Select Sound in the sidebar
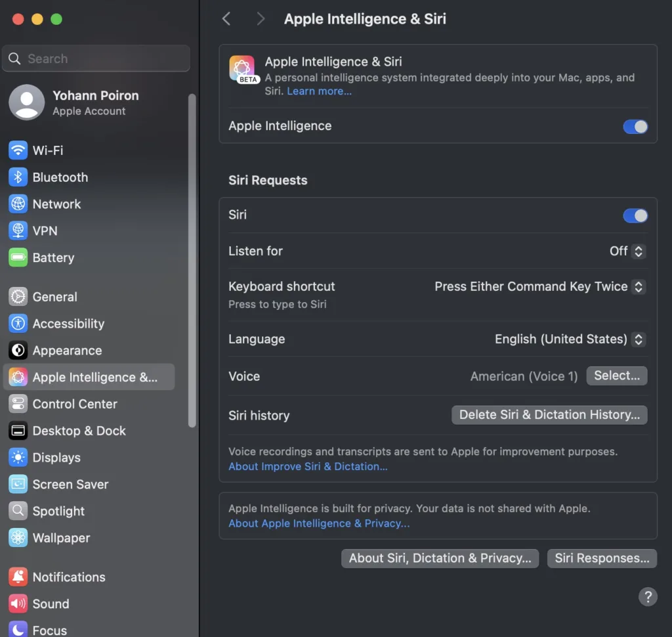Viewport: 672px width, 637px height. coord(89,604)
